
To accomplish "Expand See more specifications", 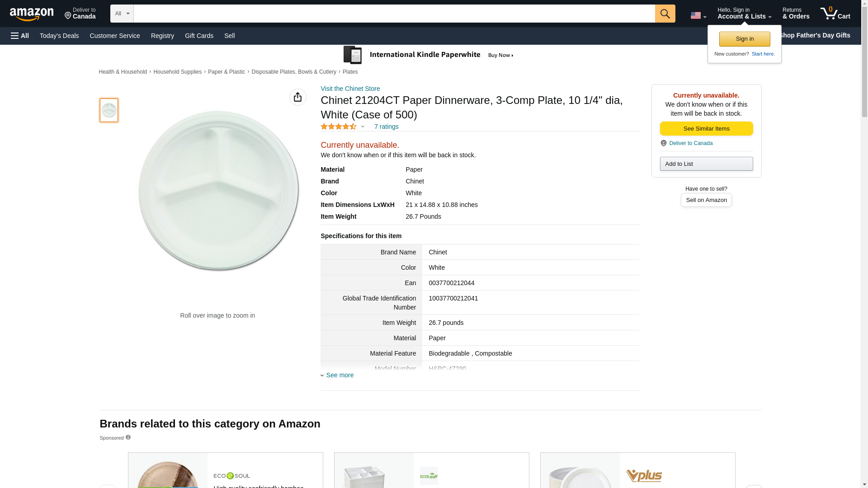I will 340,375.
